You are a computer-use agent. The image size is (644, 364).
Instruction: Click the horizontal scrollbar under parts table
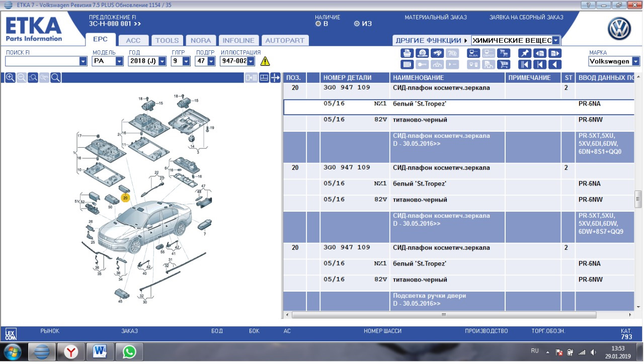[444, 315]
